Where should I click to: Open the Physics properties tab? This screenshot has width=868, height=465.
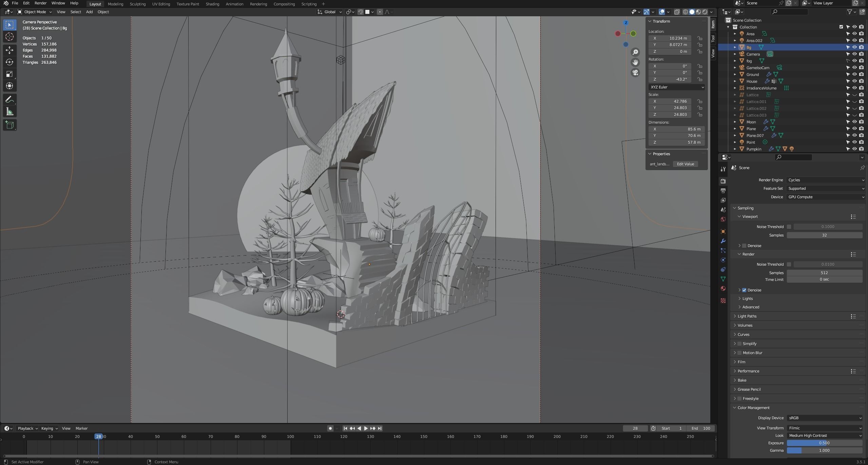pos(723,260)
